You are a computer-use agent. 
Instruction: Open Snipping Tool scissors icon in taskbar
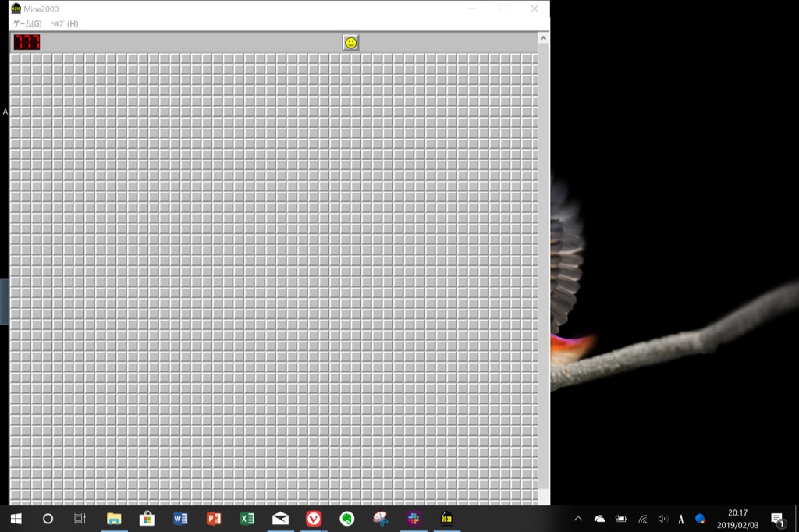380,519
